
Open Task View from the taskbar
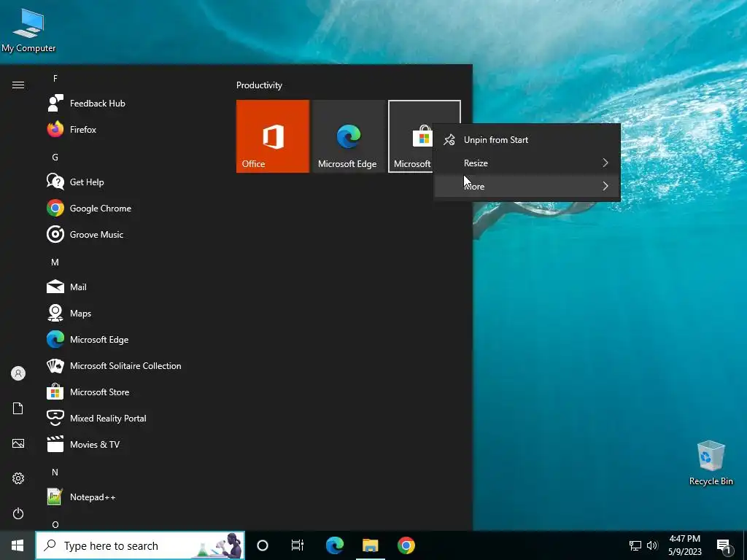[x=298, y=545]
